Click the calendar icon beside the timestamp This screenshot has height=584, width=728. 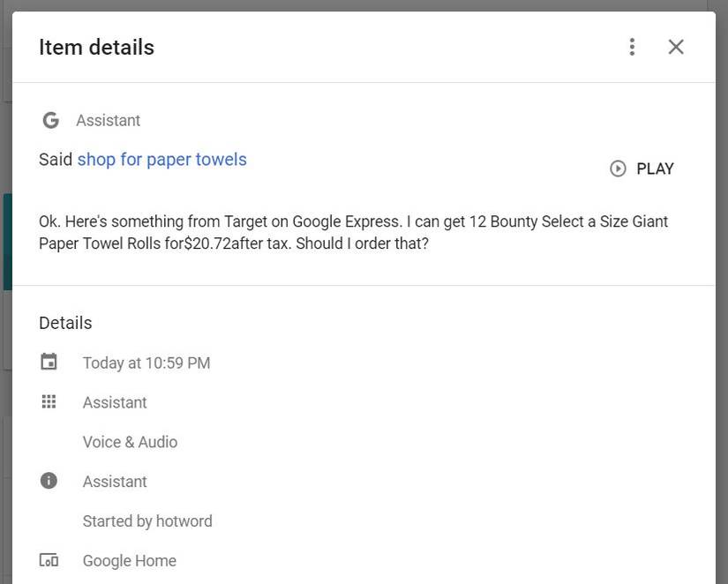pyautogui.click(x=49, y=362)
